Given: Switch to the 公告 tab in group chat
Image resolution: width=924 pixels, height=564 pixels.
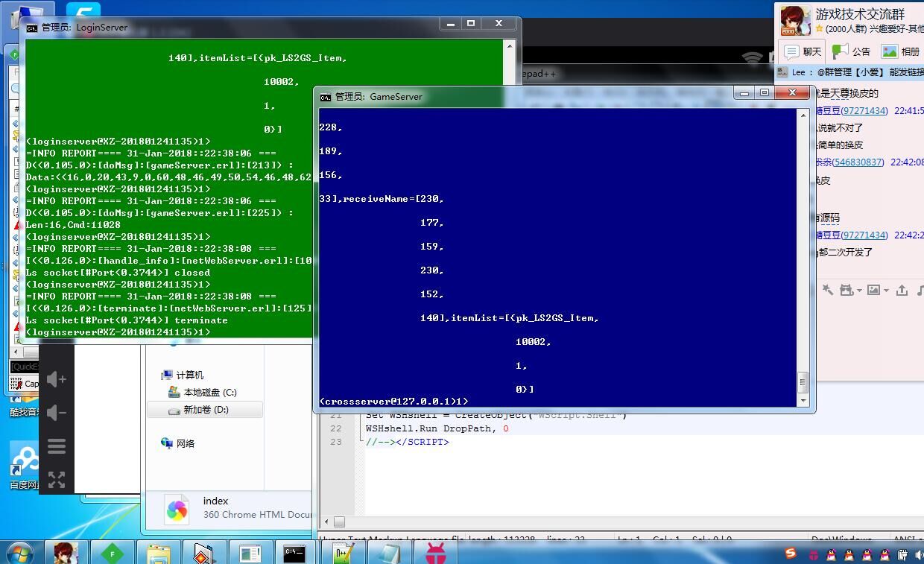Looking at the screenshot, I should [x=852, y=51].
